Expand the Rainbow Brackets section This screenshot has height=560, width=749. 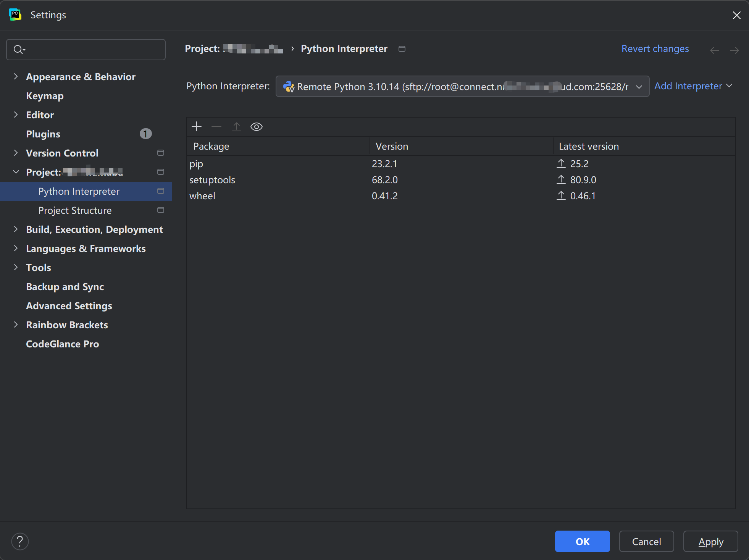tap(16, 325)
